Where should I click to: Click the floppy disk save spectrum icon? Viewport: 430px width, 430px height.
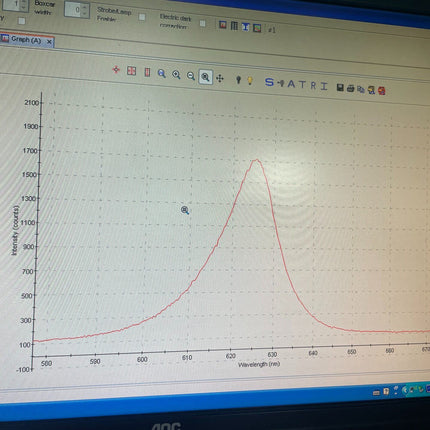(340, 87)
